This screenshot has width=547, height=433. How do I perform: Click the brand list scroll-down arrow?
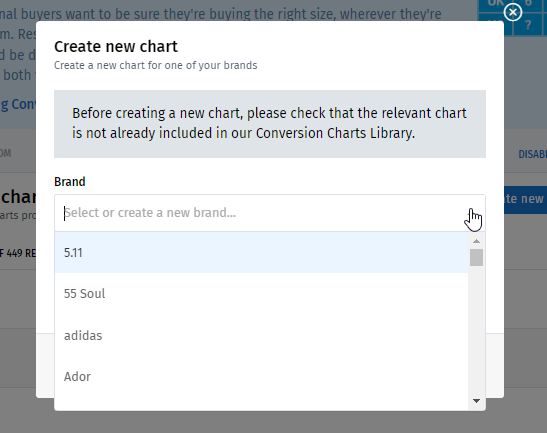(x=476, y=401)
